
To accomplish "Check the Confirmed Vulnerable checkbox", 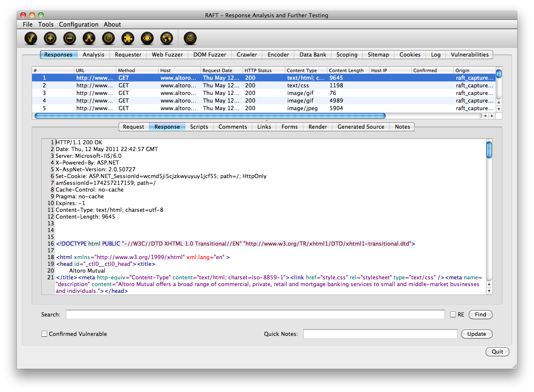I will (44, 334).
